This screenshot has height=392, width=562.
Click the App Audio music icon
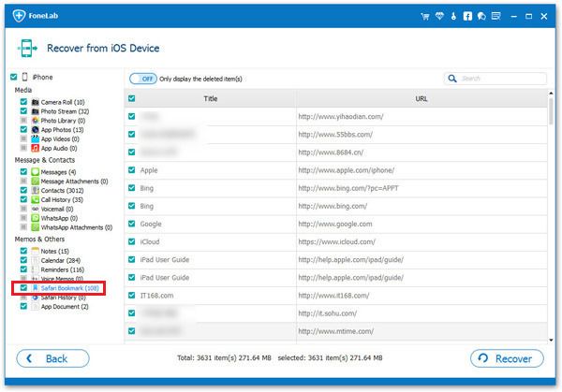[x=36, y=148]
